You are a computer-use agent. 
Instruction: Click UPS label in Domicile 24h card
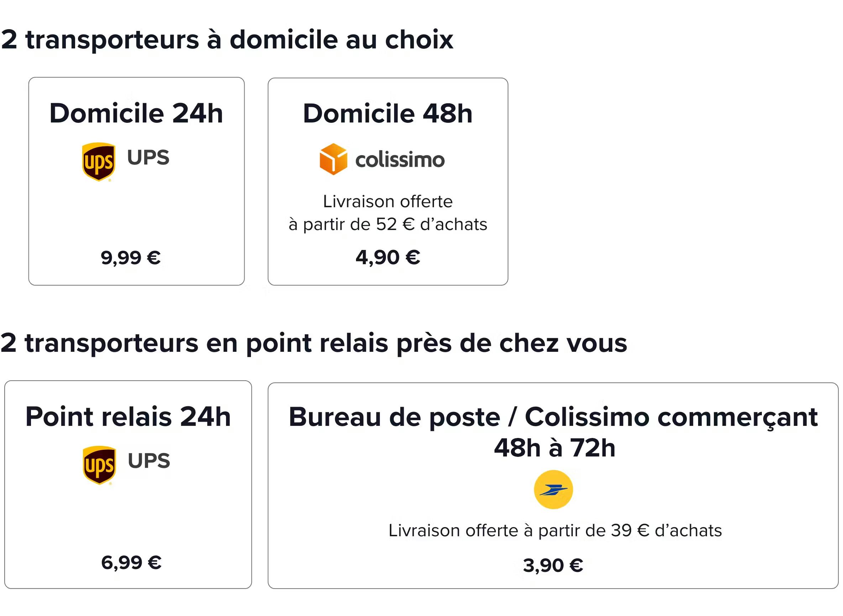pos(148,157)
